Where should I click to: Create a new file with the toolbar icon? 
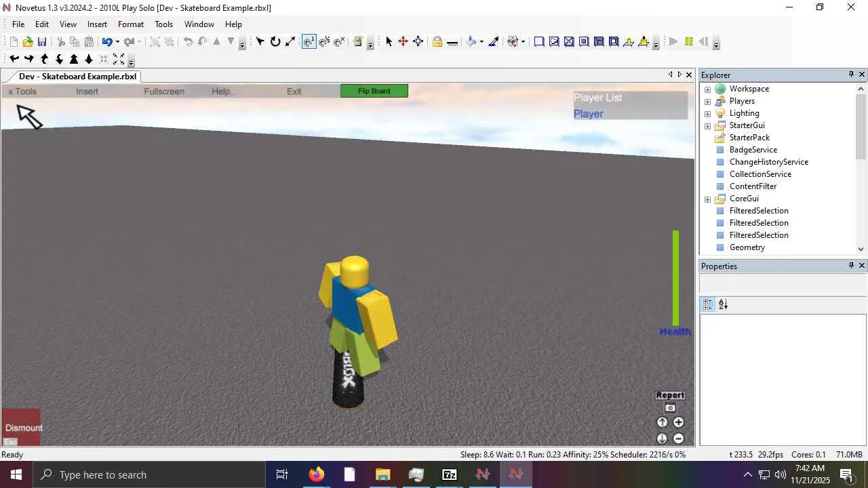coord(14,42)
